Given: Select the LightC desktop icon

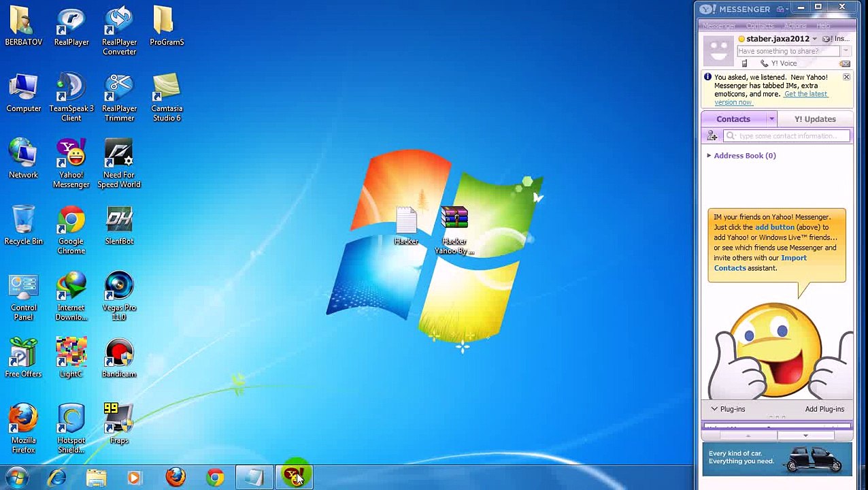Looking at the screenshot, I should [x=71, y=358].
